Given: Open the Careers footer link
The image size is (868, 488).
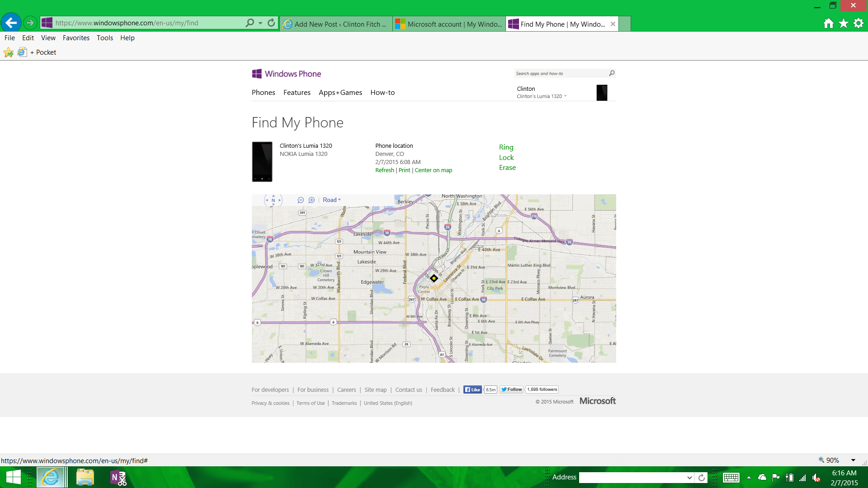Looking at the screenshot, I should pyautogui.click(x=346, y=390).
